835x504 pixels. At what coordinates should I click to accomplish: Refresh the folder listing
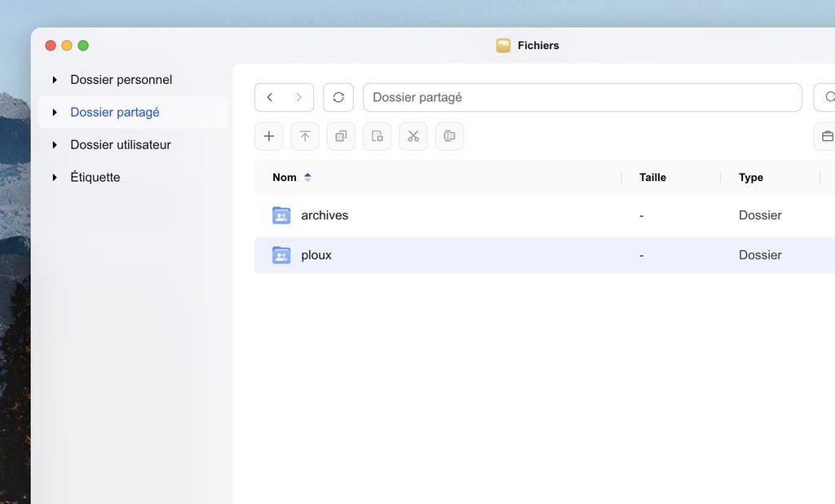(338, 98)
